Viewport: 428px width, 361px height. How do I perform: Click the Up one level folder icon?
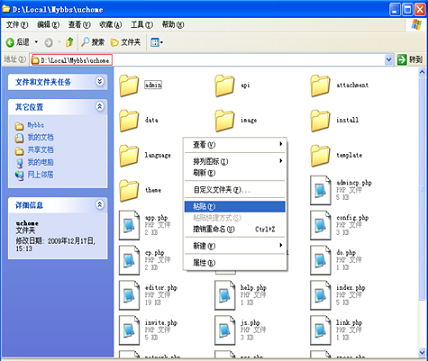pyautogui.click(x=69, y=42)
